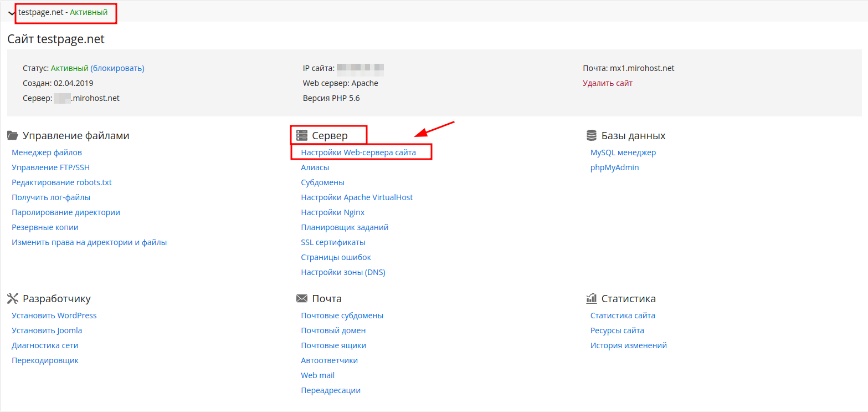Image resolution: width=868 pixels, height=412 pixels.
Task: Open История изменений
Action: click(629, 345)
